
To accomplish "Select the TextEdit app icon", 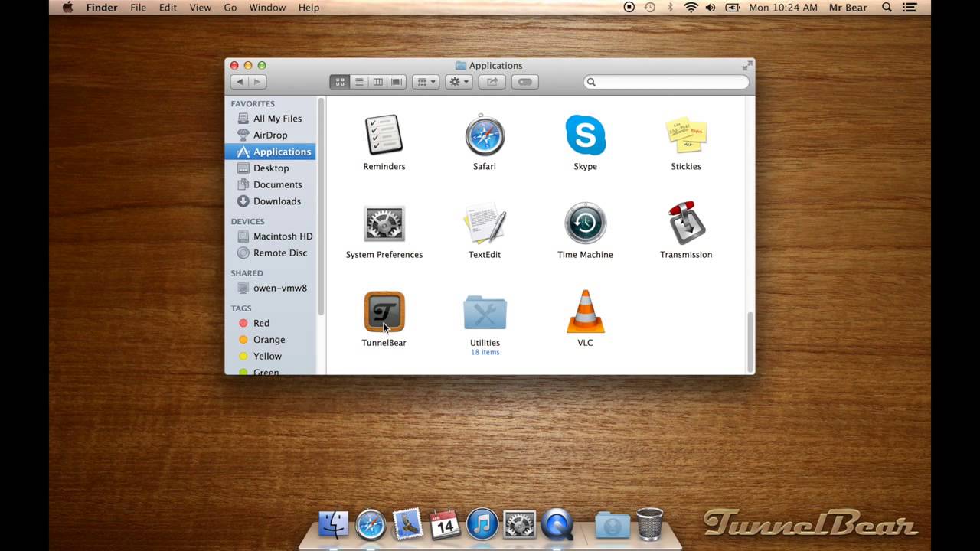I will point(485,223).
